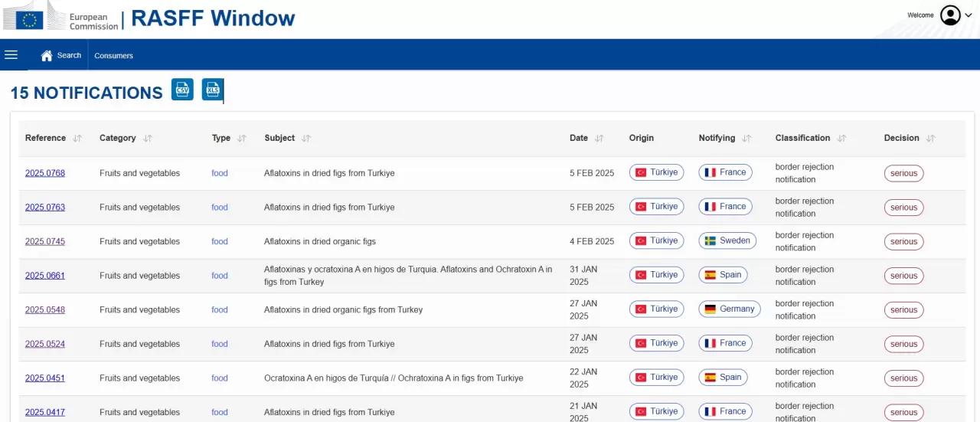
Task: Sort by Classification column arrows
Action: pyautogui.click(x=841, y=139)
